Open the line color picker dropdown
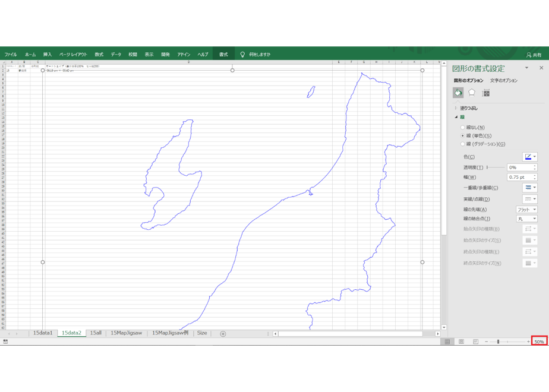This screenshot has width=549, height=392. 530,157
